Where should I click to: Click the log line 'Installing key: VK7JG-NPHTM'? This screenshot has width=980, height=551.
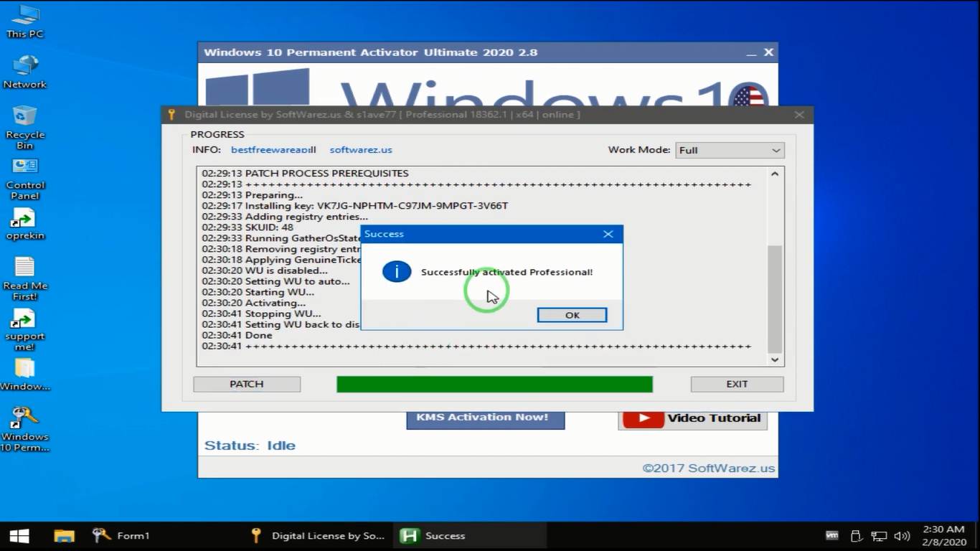tap(355, 206)
